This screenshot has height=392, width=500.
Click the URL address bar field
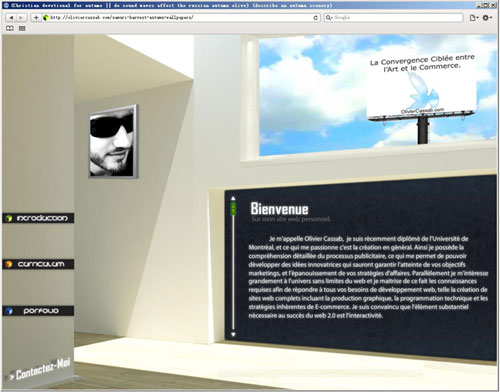pos(180,18)
